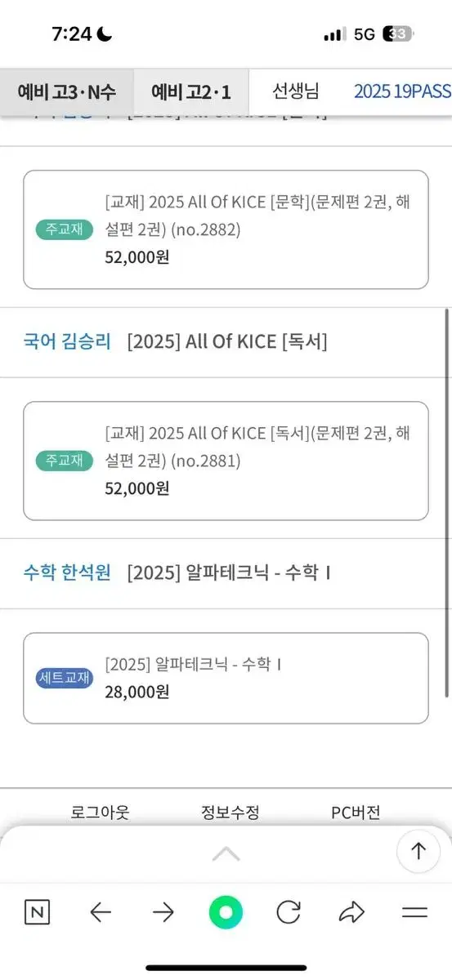This screenshot has height=980, width=452.
Task: Tap the 정보수정 link
Action: [230, 813]
